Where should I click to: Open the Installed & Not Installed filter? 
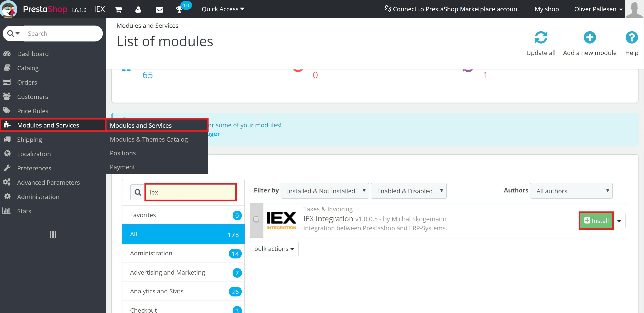(325, 191)
